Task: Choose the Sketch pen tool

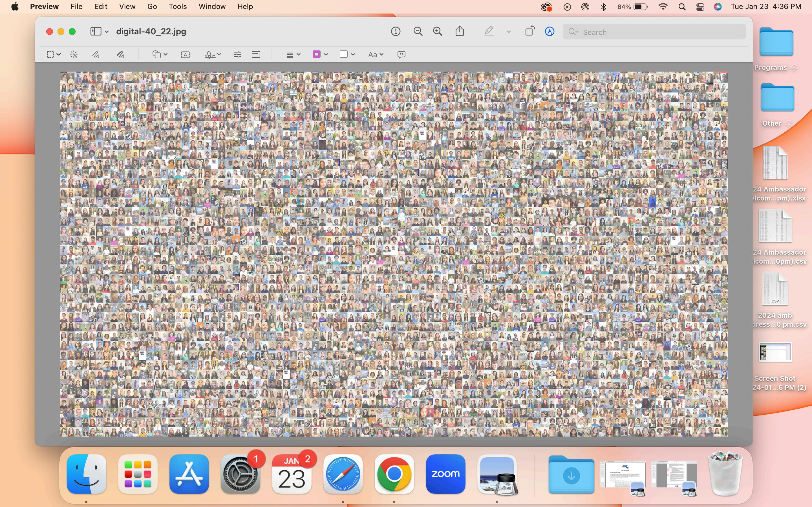Action: [96, 54]
